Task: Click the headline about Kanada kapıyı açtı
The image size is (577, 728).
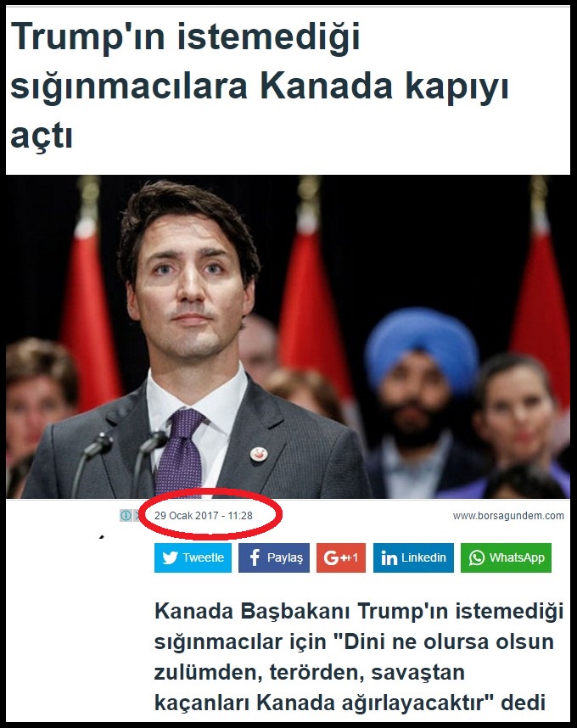Action: (x=260, y=87)
